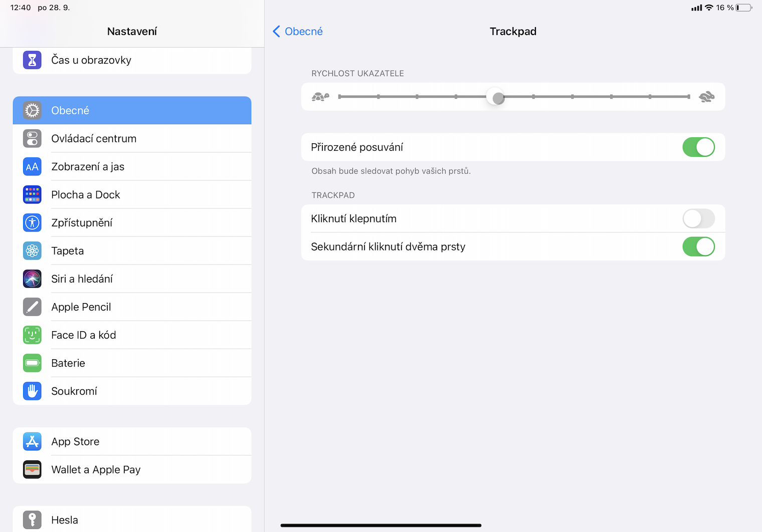Open the Baterie settings row
This screenshot has height=532, width=762.
tap(132, 363)
